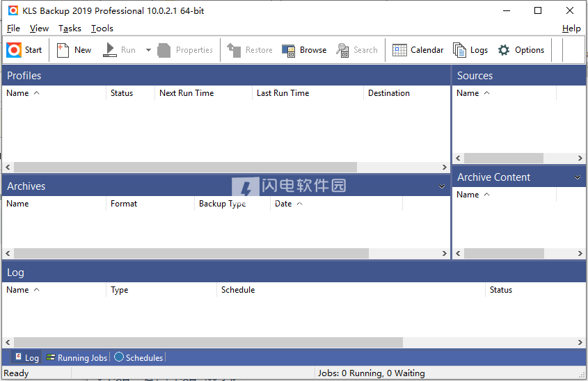588x381 pixels.
Task: Click the Browse archives icon
Action: [304, 50]
